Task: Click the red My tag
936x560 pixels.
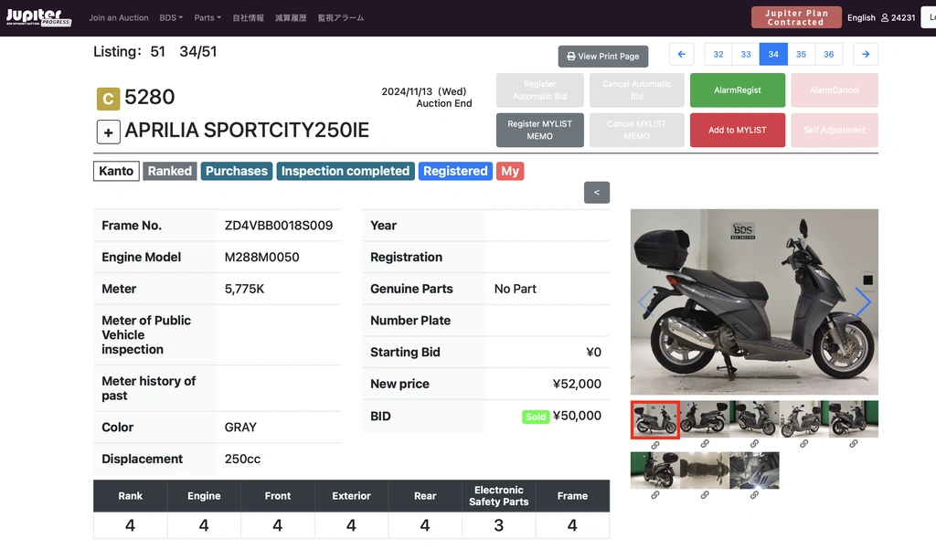Action: 510,171
